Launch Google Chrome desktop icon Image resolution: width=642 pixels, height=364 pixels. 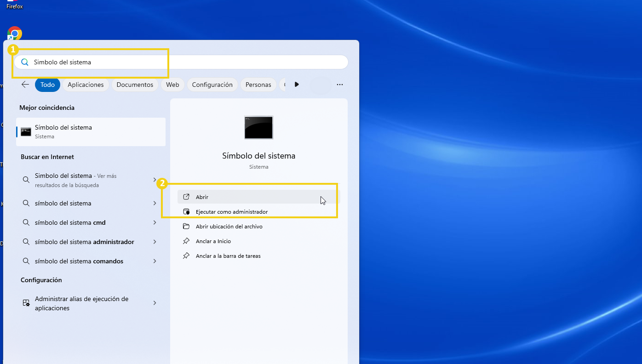[14, 33]
